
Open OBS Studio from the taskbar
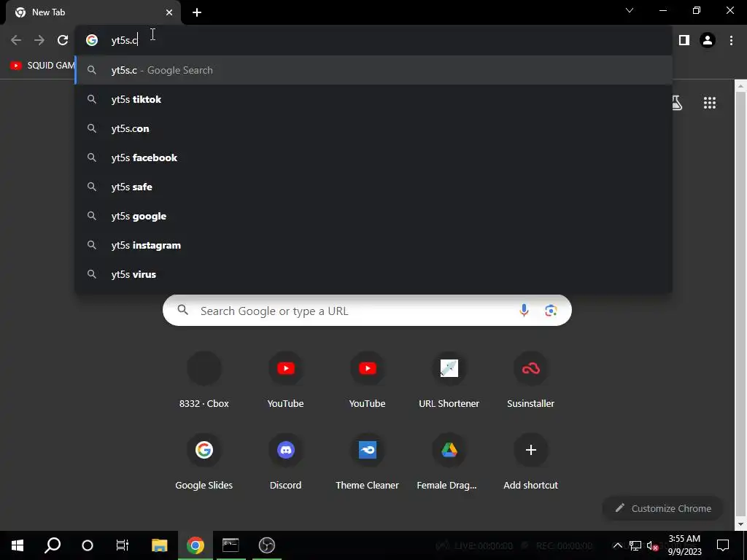tap(267, 545)
